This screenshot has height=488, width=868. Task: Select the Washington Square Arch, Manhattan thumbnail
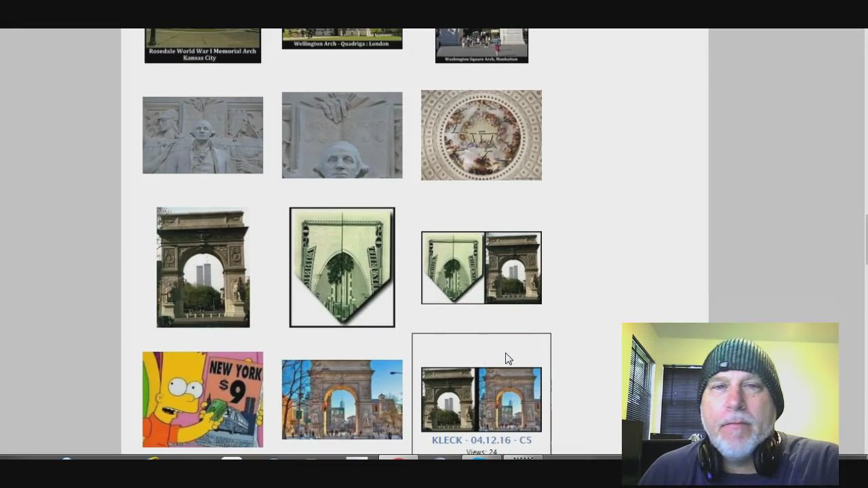tap(481, 45)
